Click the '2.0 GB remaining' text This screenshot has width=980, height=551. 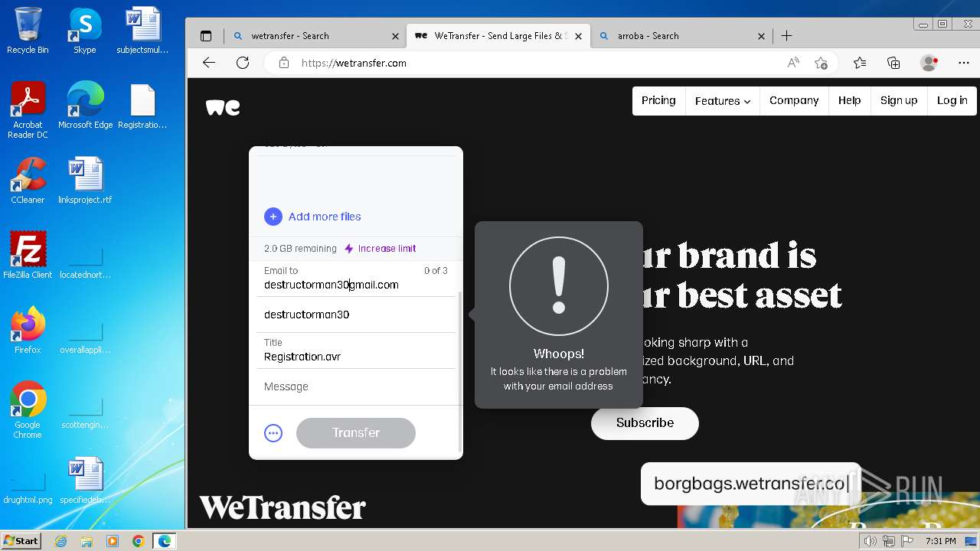click(x=300, y=249)
